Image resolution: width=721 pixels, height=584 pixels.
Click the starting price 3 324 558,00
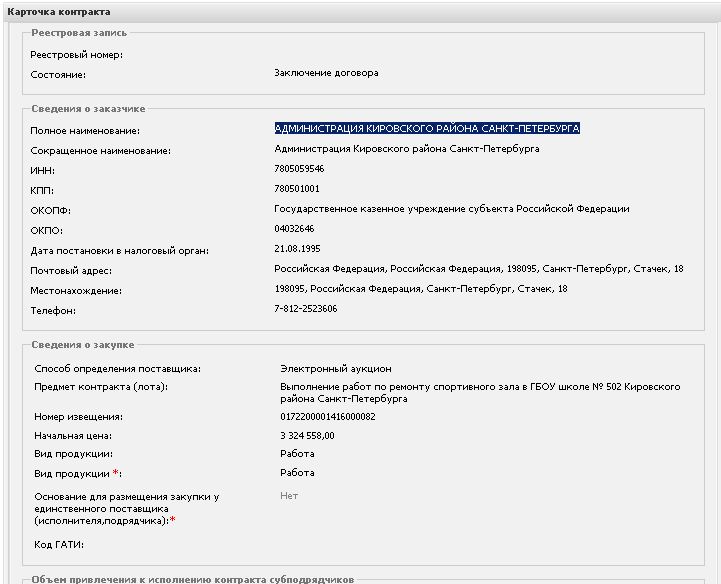[307, 436]
